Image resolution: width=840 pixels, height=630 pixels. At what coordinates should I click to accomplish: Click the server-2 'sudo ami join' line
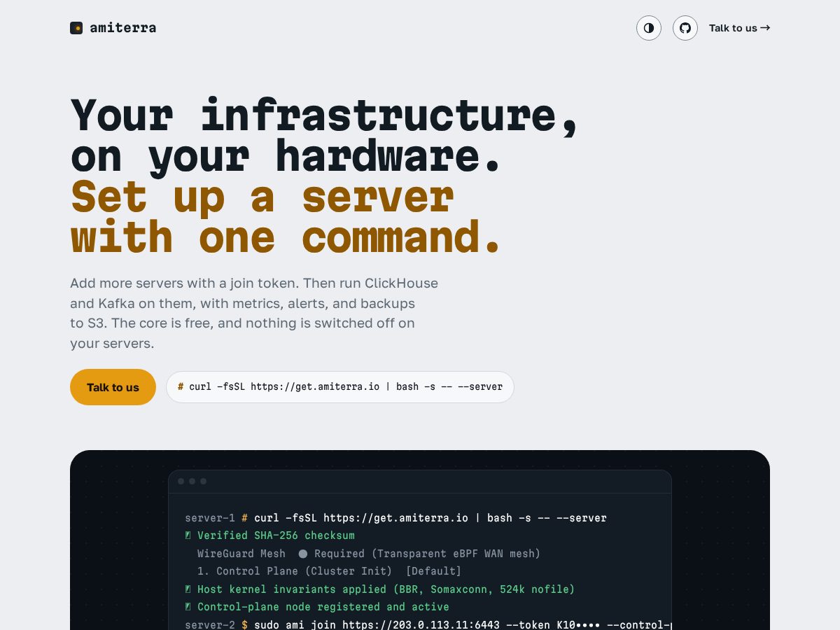[x=428, y=624]
